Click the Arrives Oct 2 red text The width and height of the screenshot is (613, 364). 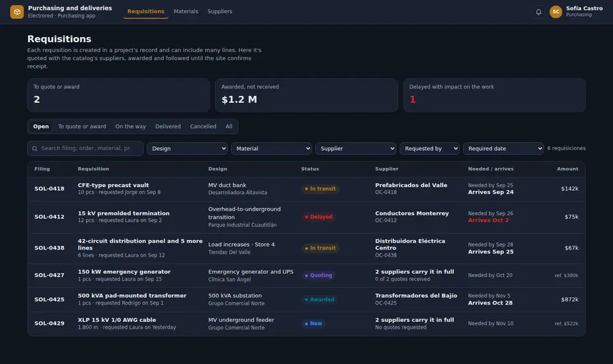point(488,220)
